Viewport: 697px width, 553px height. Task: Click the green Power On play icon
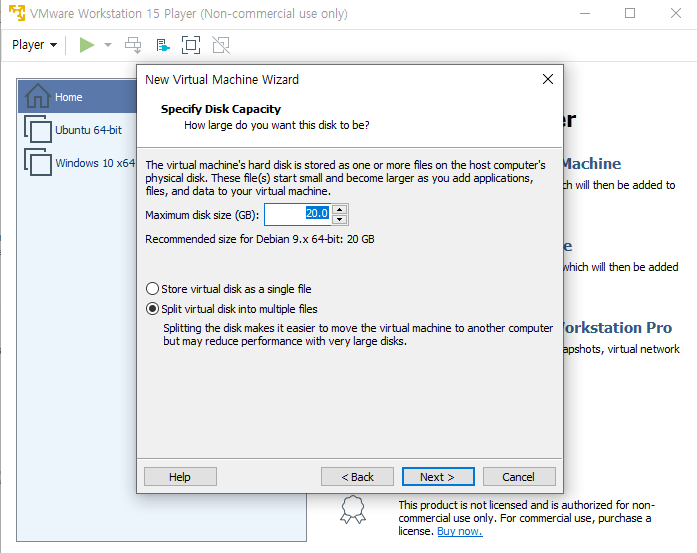87,45
